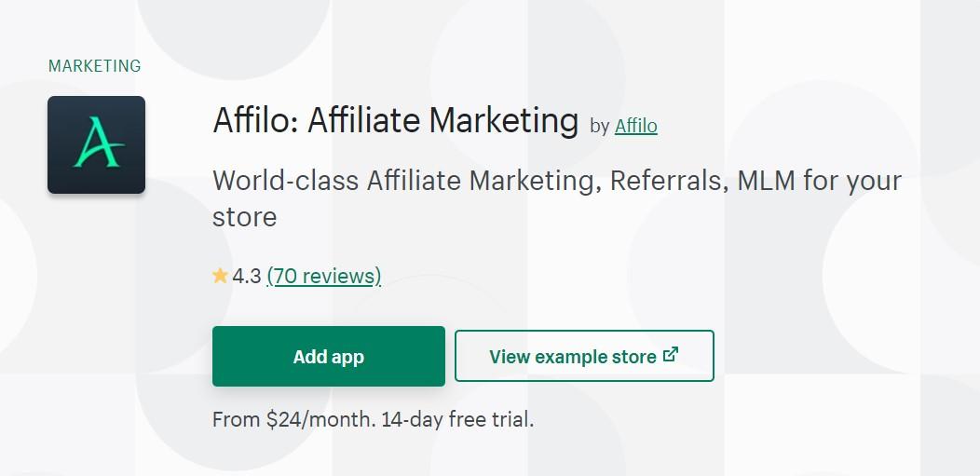The image size is (980, 476).
Task: Open the MARKETING category link
Action: pyautogui.click(x=95, y=65)
